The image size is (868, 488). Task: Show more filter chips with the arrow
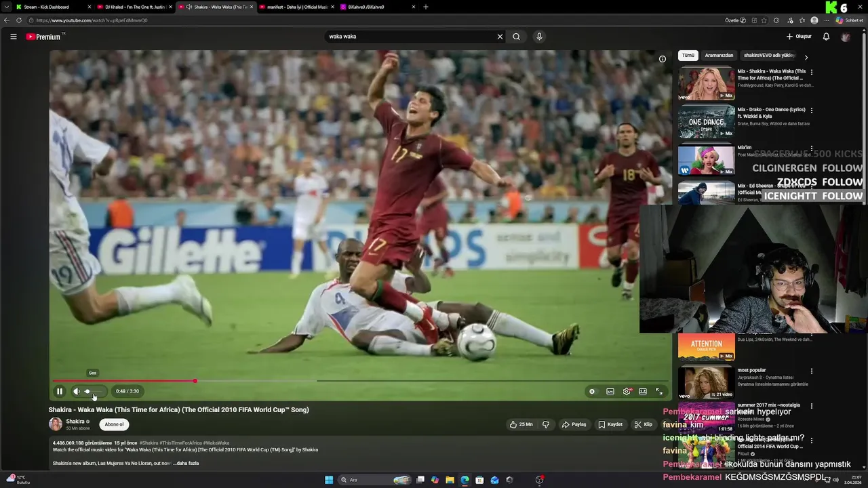click(806, 58)
